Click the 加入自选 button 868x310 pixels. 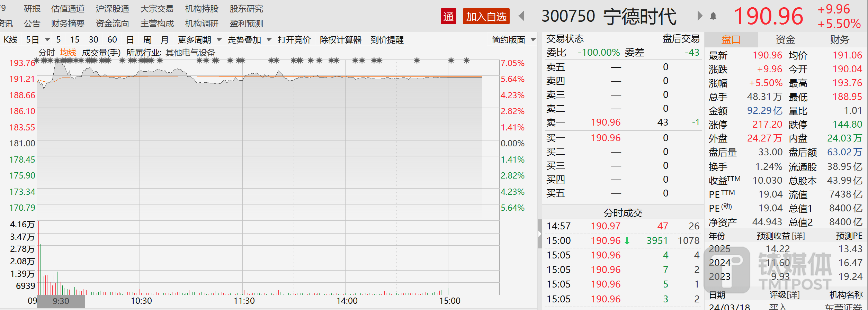(x=486, y=16)
